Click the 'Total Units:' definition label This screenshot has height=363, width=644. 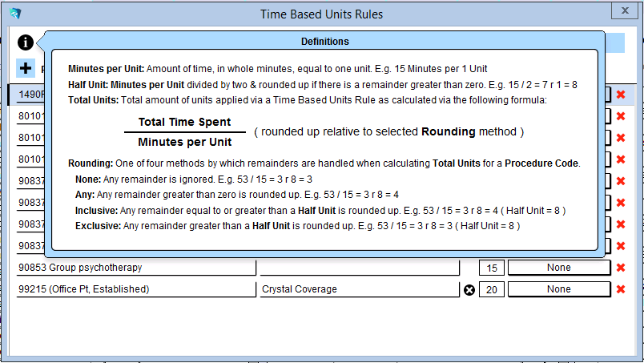(x=93, y=100)
